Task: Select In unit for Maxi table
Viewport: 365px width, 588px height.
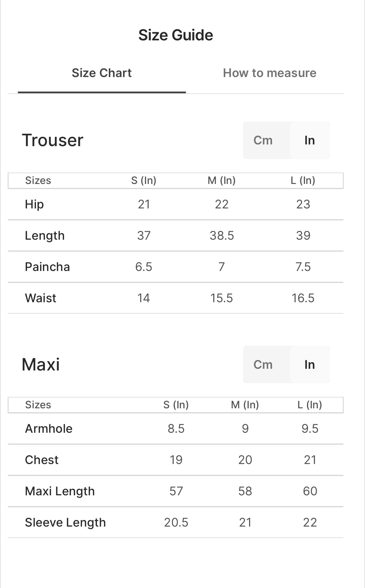Action: pyautogui.click(x=310, y=365)
